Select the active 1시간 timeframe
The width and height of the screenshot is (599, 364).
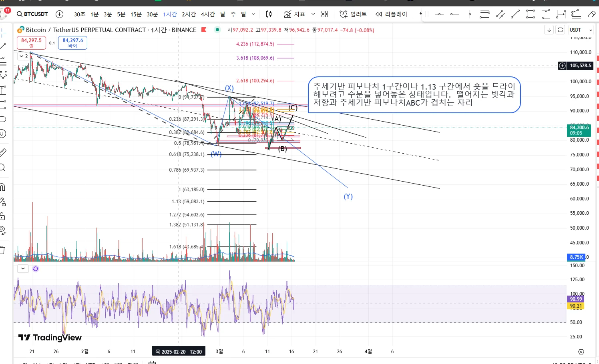(170, 14)
